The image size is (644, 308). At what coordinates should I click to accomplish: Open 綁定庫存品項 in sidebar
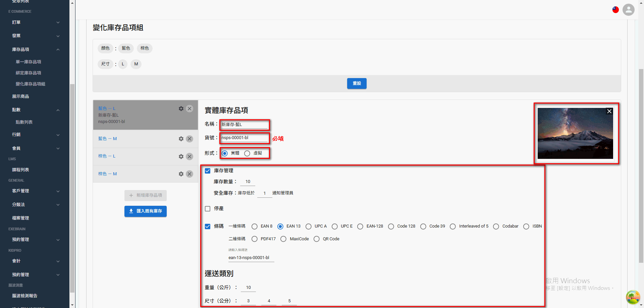point(29,73)
